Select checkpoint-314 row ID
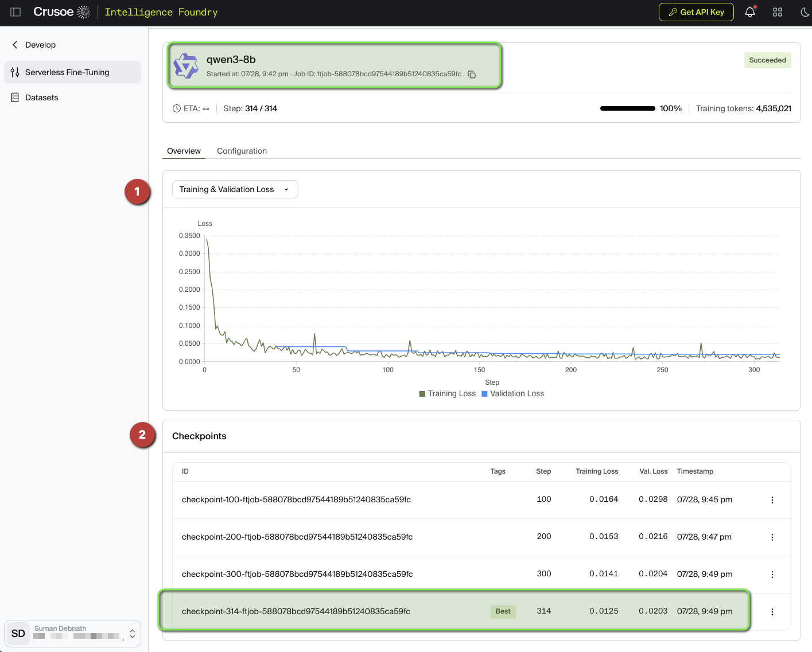The image size is (812, 652). point(296,611)
